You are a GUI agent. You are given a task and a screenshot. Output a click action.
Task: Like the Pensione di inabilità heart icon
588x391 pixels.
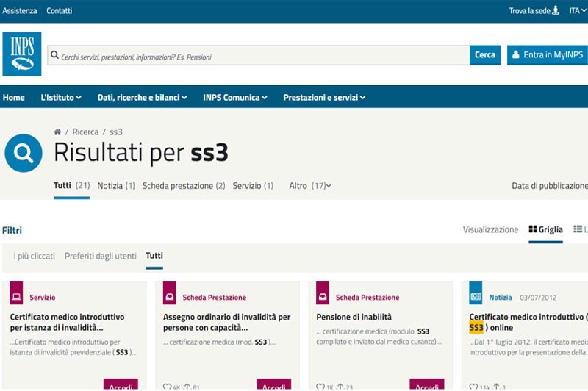coord(320,387)
